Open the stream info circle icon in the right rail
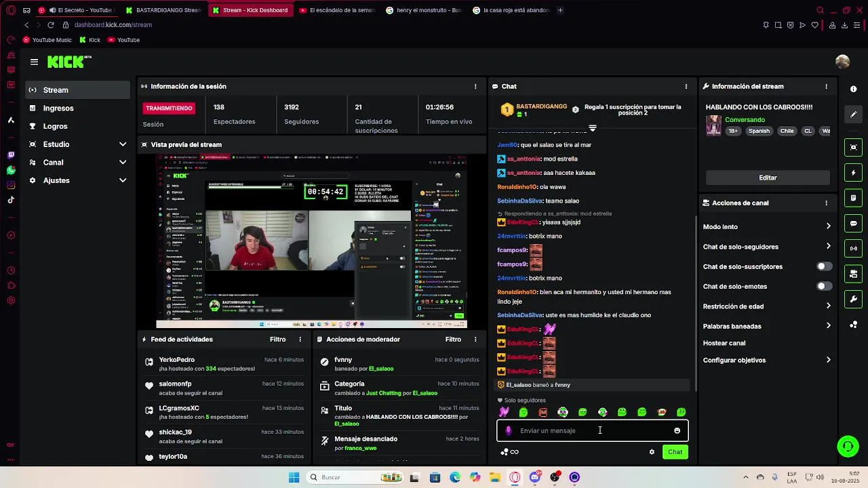This screenshot has height=488, width=868. (x=853, y=89)
